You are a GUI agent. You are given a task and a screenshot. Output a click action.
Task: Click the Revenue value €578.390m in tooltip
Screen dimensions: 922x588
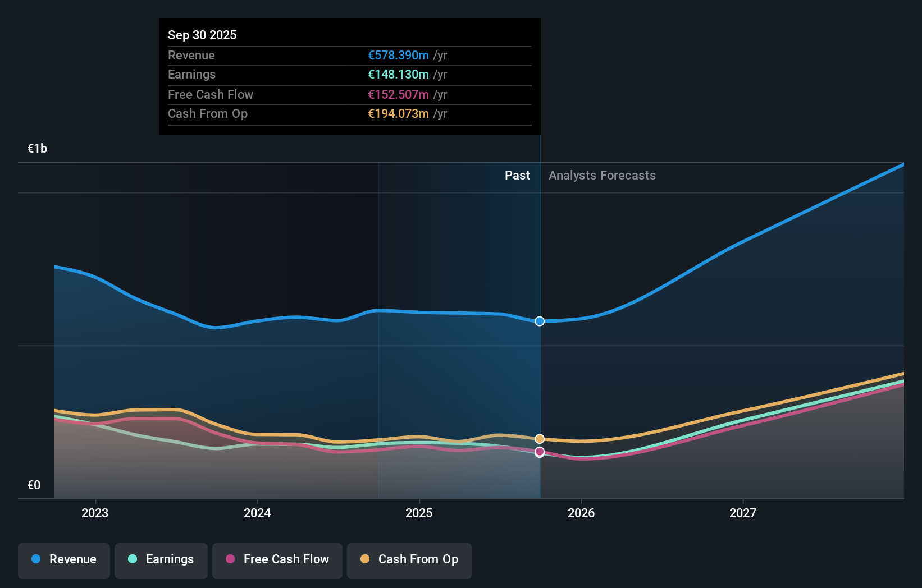(x=399, y=55)
